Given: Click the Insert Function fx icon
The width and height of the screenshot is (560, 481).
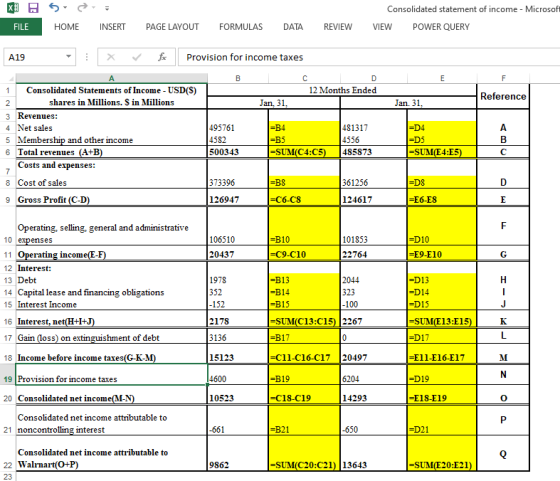Looking at the screenshot, I should (x=162, y=57).
